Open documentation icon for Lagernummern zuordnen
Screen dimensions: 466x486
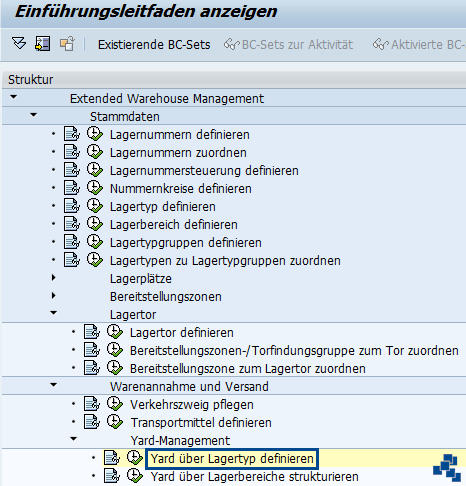[x=72, y=152]
